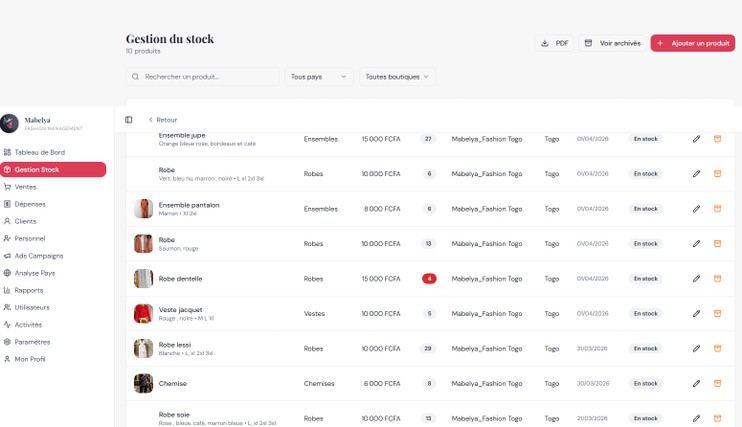Archive the Robe lessi product
The height and width of the screenshot is (427, 742).
point(717,348)
